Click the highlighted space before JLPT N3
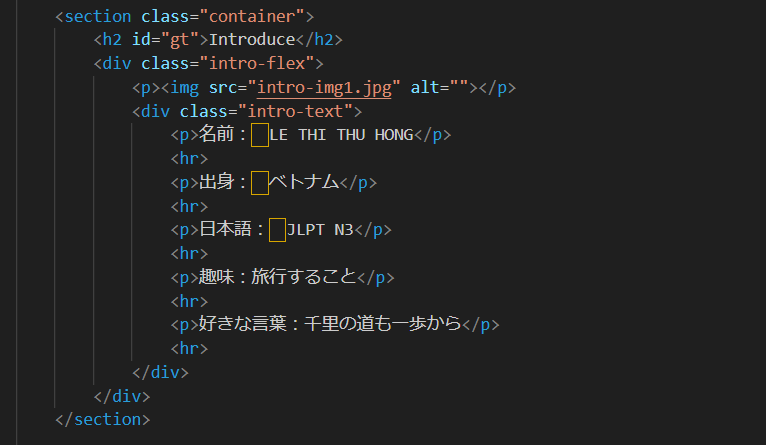Viewport: 766px width, 445px height. coord(278,230)
